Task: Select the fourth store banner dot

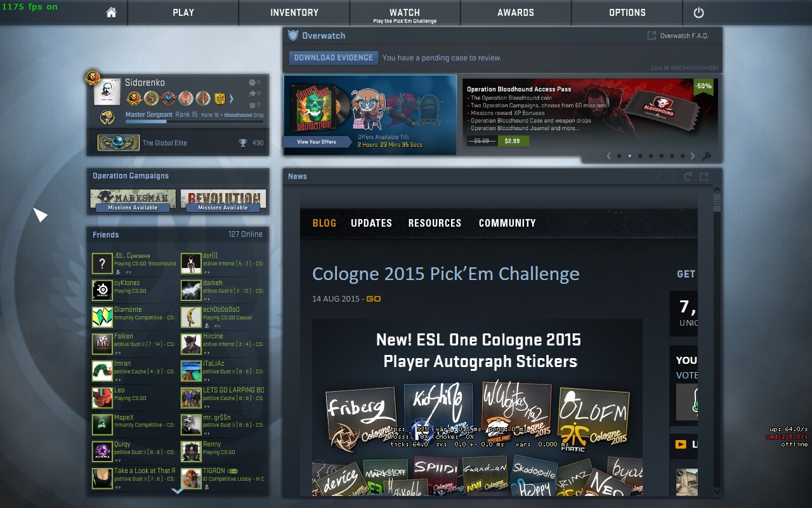Action: [651, 156]
